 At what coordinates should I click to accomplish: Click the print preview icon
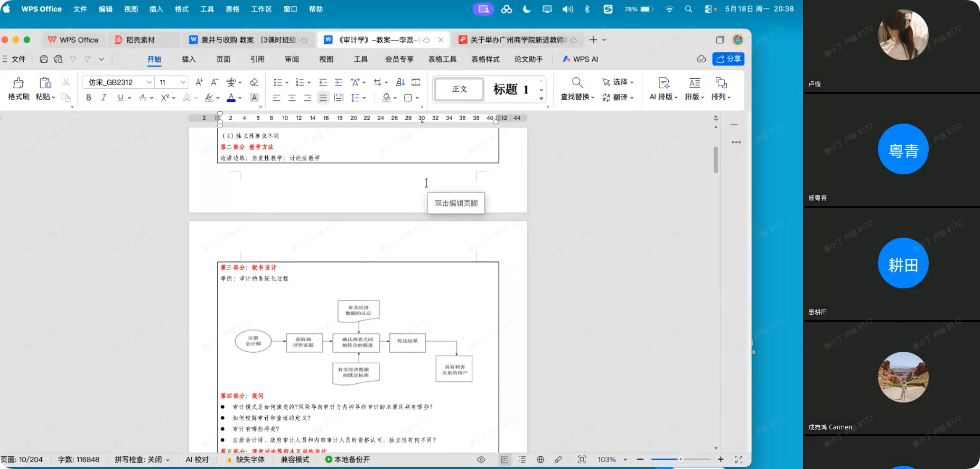click(59, 59)
